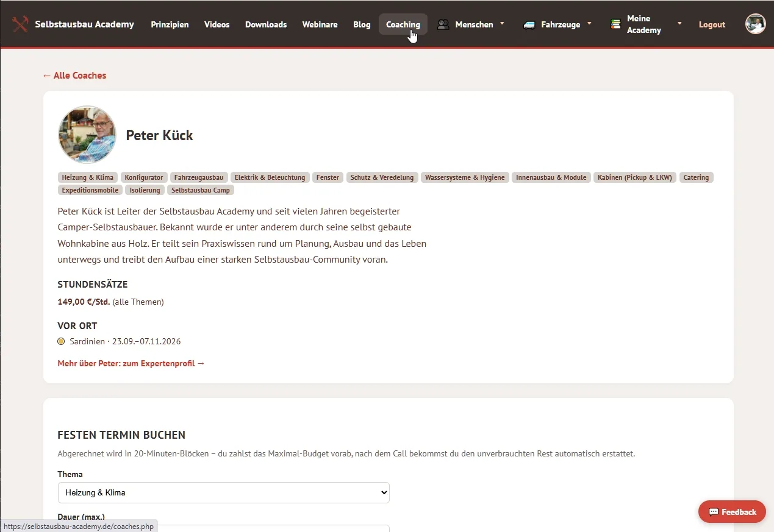Open the Thema dropdown showing Heizung & Klima

[x=223, y=492]
